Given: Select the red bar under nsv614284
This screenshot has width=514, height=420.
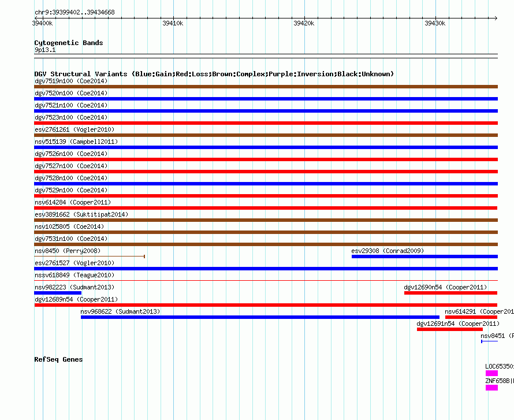Looking at the screenshot, I should click(266, 208).
